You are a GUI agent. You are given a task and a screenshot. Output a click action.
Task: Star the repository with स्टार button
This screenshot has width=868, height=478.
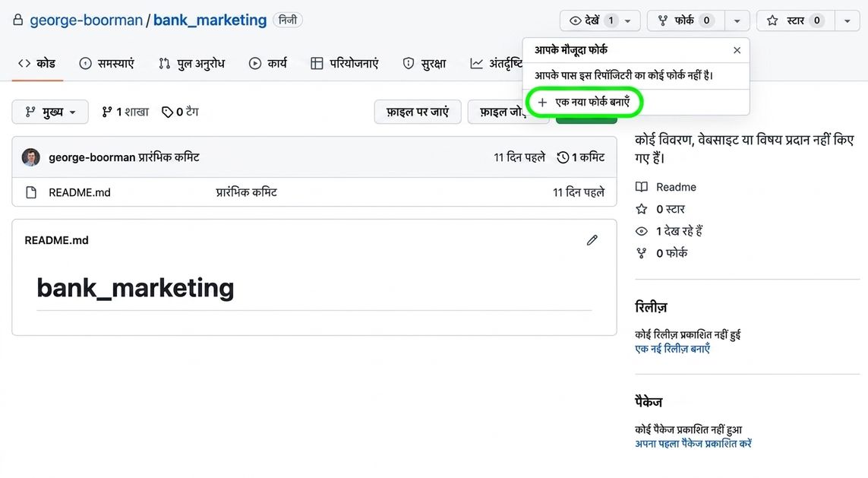point(794,21)
